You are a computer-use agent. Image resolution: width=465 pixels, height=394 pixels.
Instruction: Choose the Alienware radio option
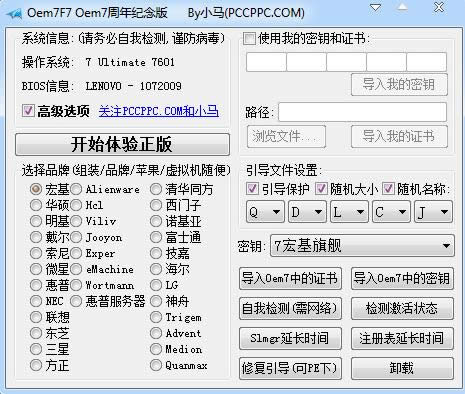[76, 189]
